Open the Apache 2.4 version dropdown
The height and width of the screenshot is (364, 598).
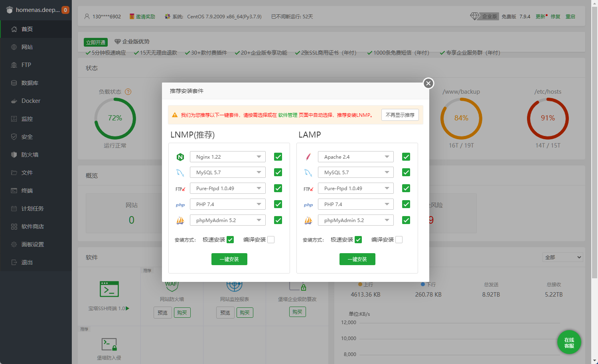tap(356, 157)
